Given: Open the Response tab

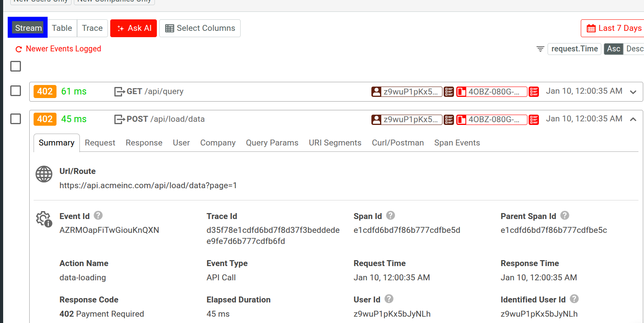Looking at the screenshot, I should coord(144,143).
